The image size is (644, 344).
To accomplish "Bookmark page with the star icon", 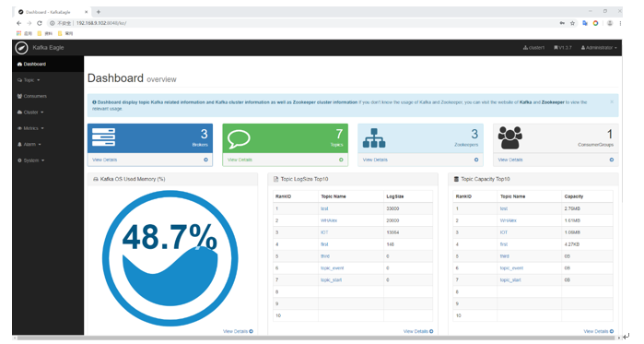I will coord(572,23).
